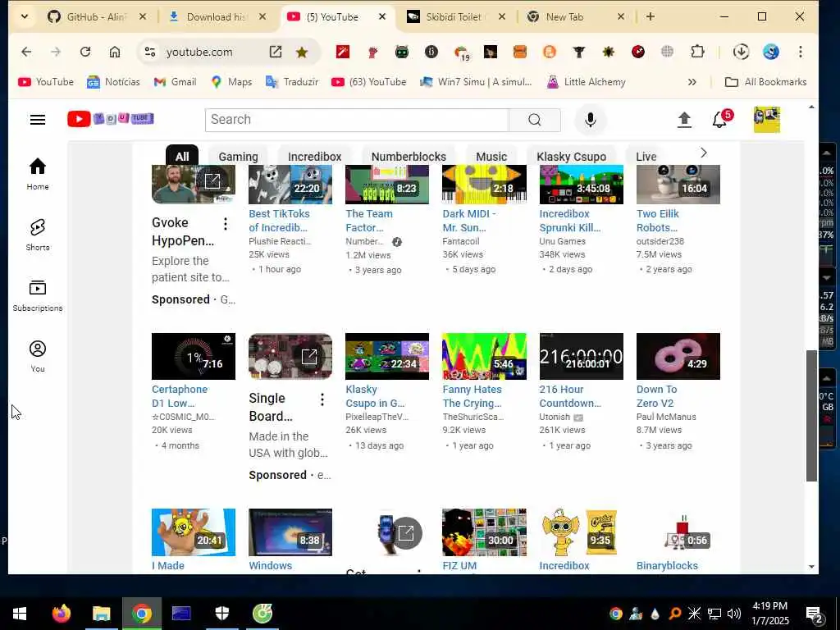Open Fanny Hates The Crying thumbnail

(484, 356)
